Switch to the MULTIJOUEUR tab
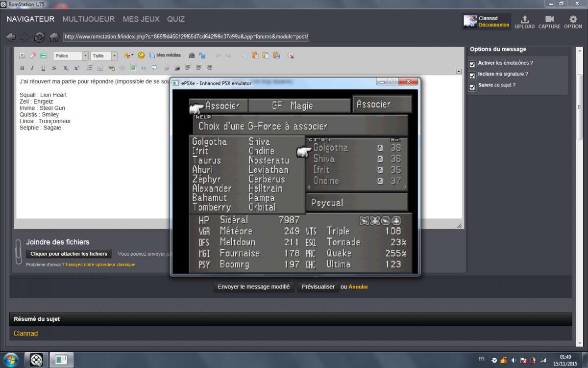This screenshot has width=588, height=368. pos(89,19)
